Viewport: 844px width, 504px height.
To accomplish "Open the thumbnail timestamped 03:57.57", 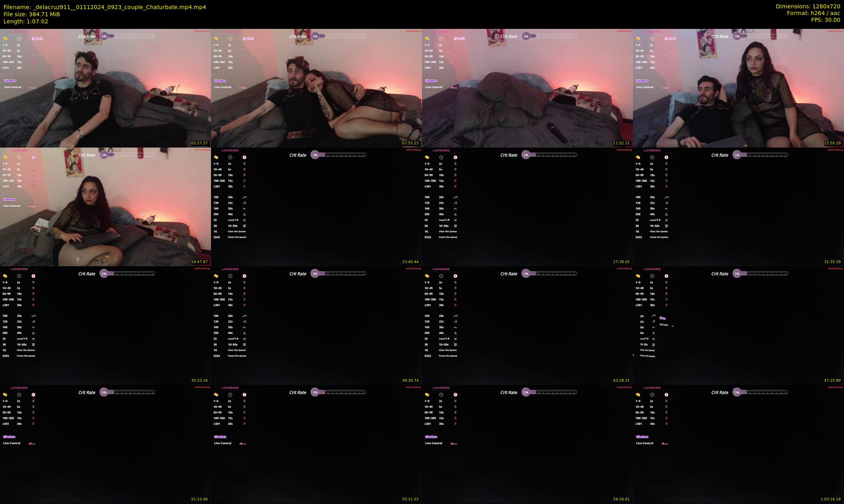I will [105, 88].
